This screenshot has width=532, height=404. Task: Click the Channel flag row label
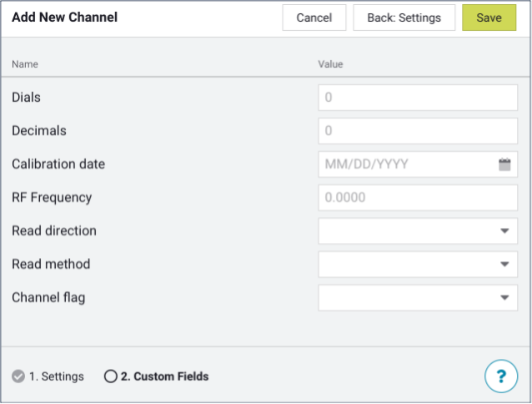[x=48, y=297]
